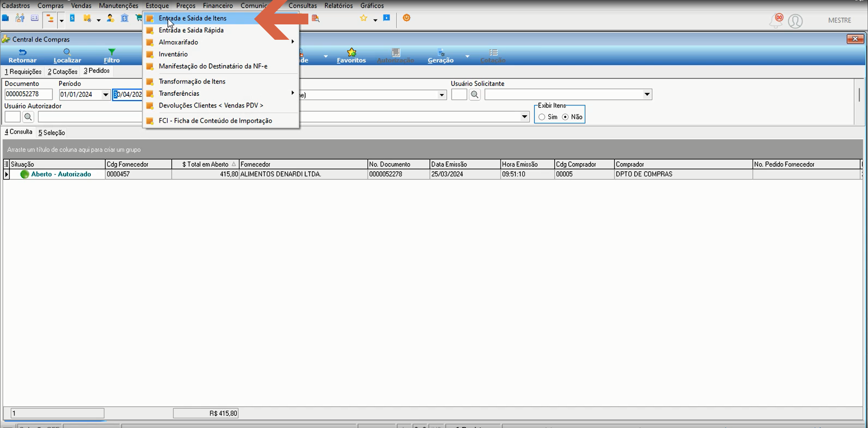868x428 pixels.
Task: Select Transformação de Itens menu entry
Action: pos(221,81)
